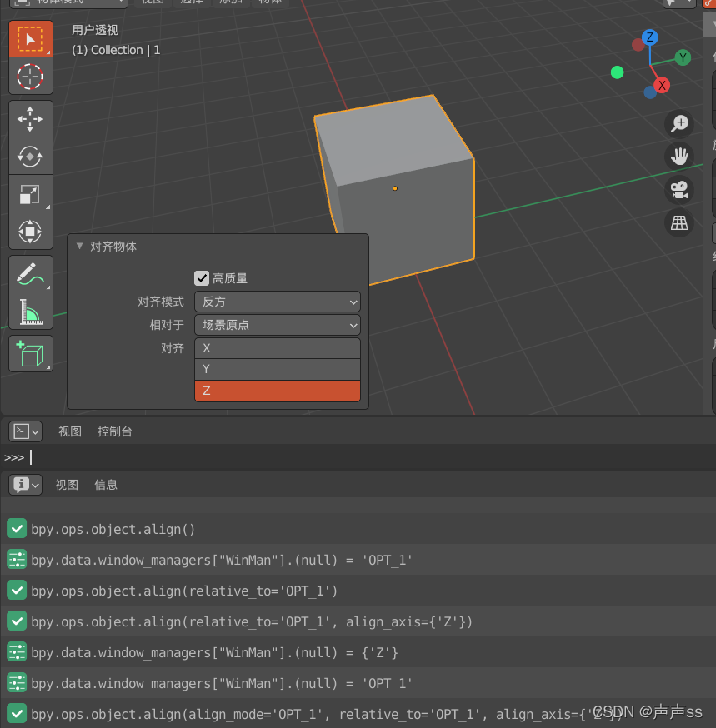Viewport: 716px width, 728px height.
Task: Activate the Transform tool
Action: pyautogui.click(x=31, y=232)
